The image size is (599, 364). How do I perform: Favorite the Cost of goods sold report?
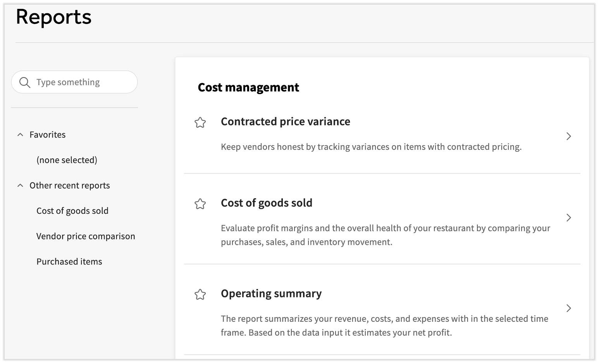[x=200, y=204]
